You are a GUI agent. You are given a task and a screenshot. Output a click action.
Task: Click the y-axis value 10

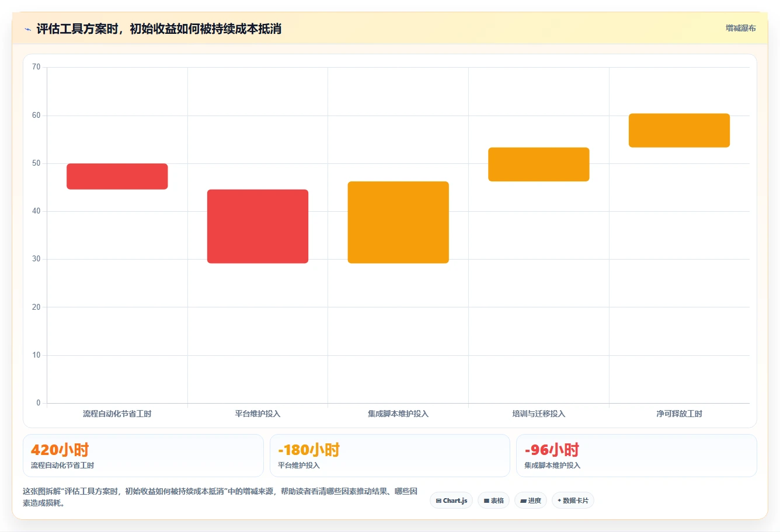click(x=36, y=355)
